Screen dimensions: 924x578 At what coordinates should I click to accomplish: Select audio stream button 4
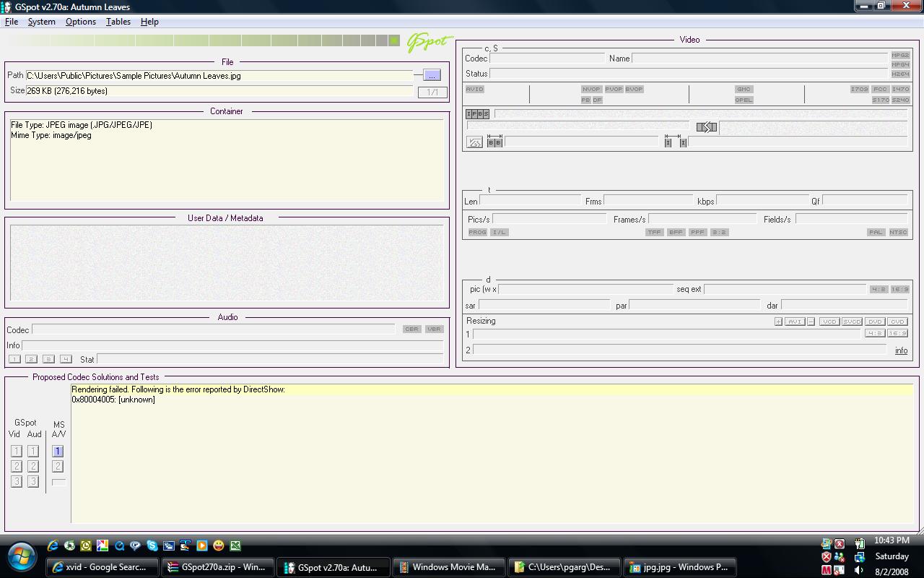(66, 359)
